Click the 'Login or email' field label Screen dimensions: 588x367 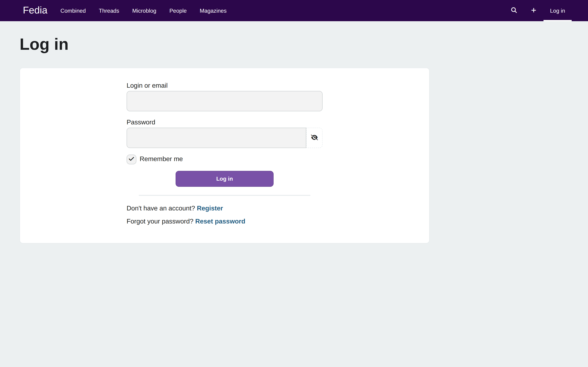click(x=147, y=85)
